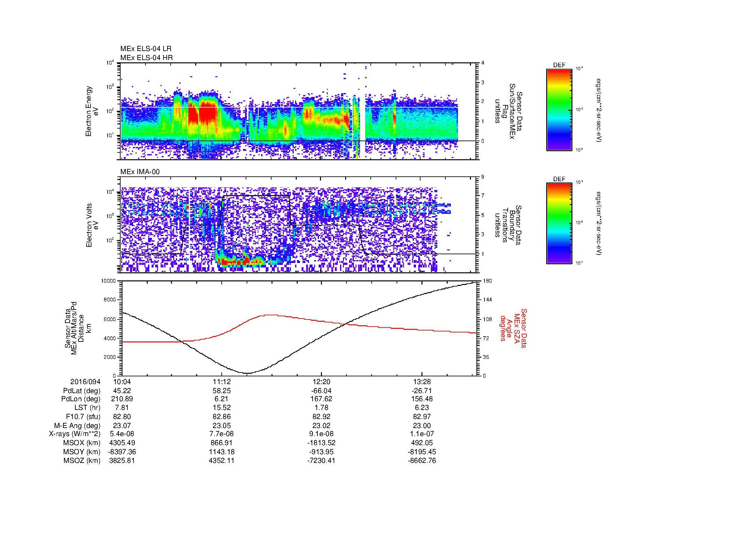Click the Electron Volts eV axis label

pyautogui.click(x=92, y=225)
